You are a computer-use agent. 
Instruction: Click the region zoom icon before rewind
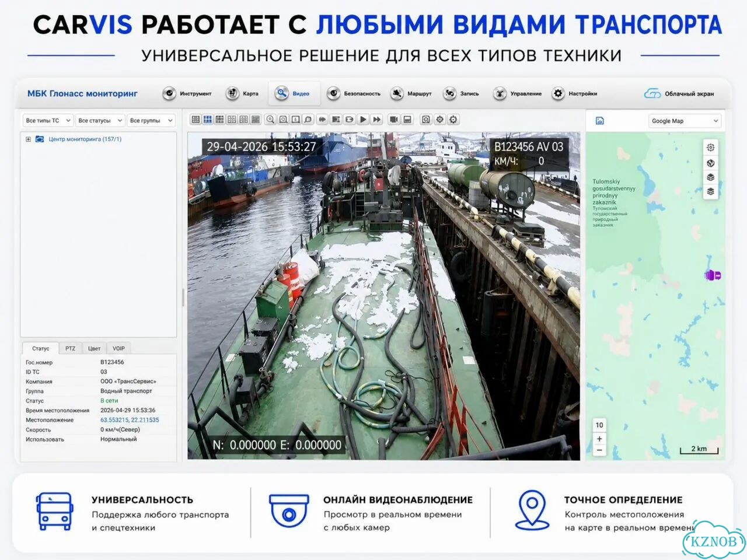pos(308,120)
